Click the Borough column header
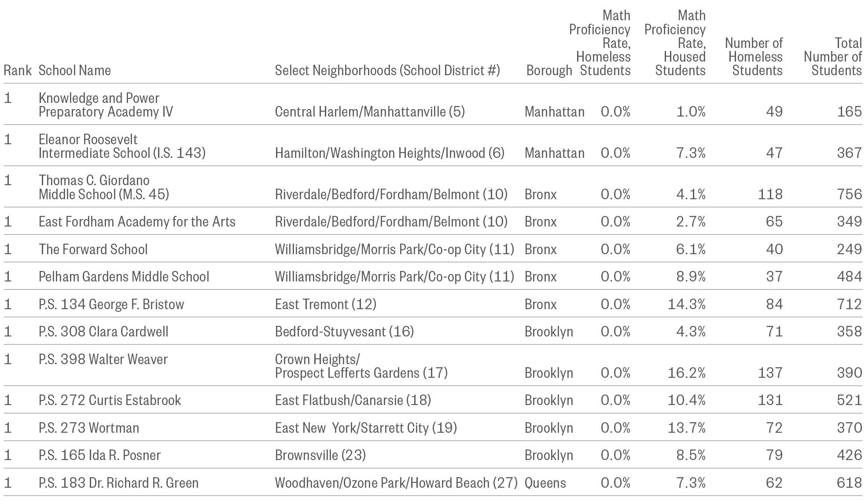The image size is (865, 504). point(549,70)
